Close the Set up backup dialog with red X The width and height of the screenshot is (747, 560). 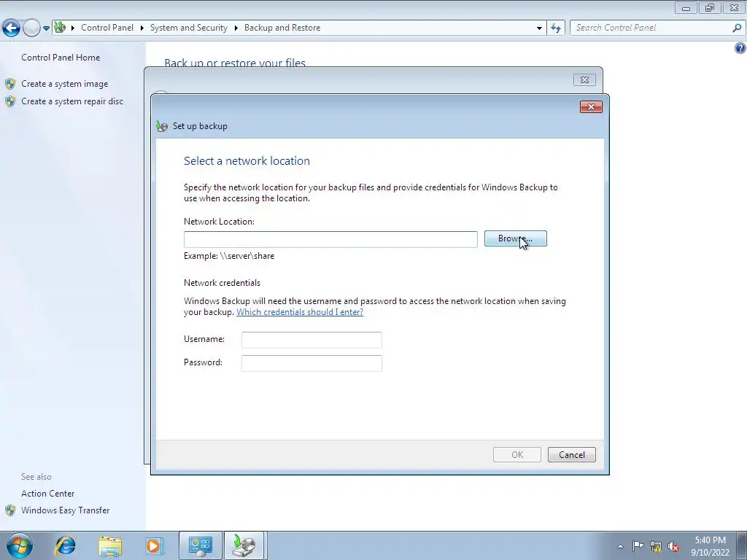[x=591, y=106]
